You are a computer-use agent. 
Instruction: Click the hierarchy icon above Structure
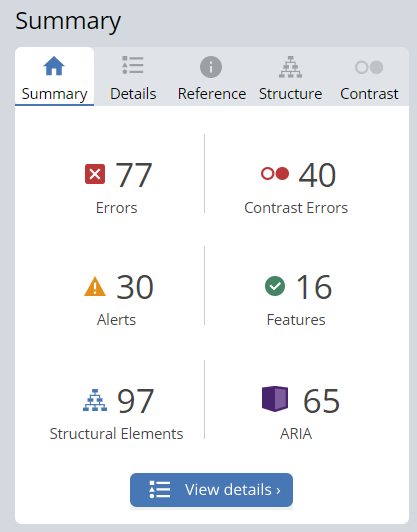pos(290,67)
